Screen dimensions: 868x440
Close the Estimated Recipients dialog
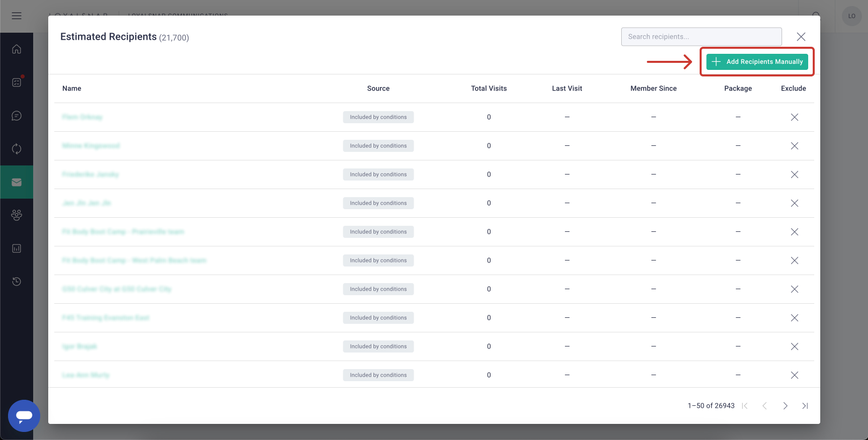coord(801,37)
